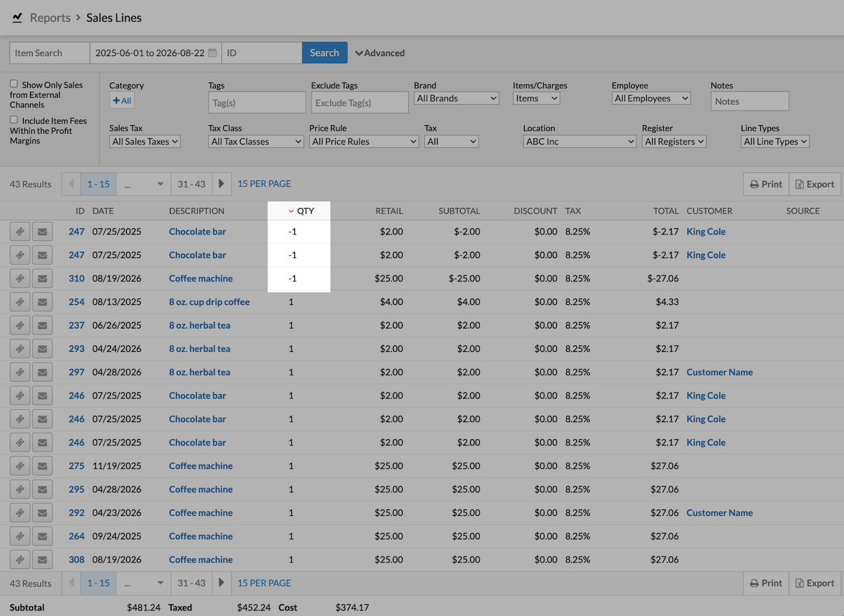Open customer King Cole on first row

coord(706,231)
